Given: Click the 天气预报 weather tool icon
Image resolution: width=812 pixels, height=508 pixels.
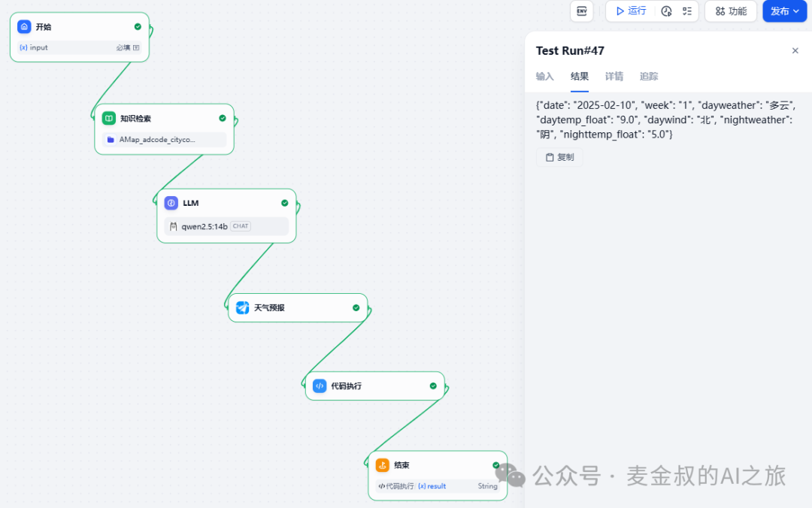Looking at the screenshot, I should pos(242,307).
